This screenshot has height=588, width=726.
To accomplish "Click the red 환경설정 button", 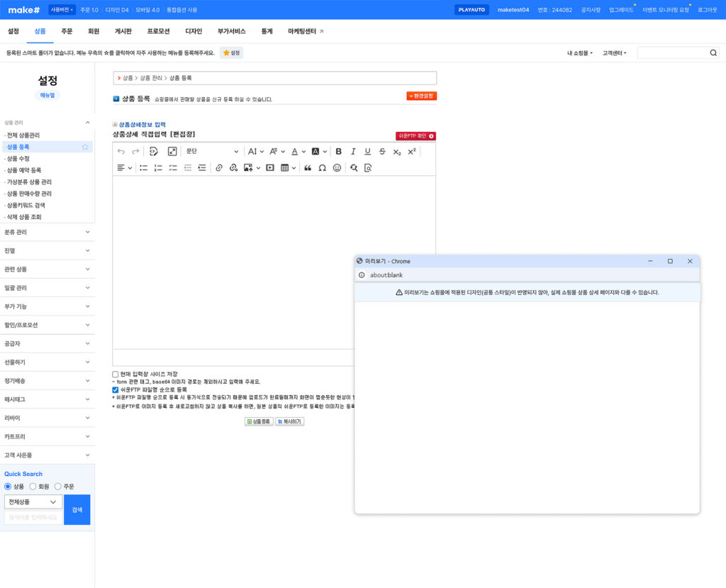I will pos(421,96).
